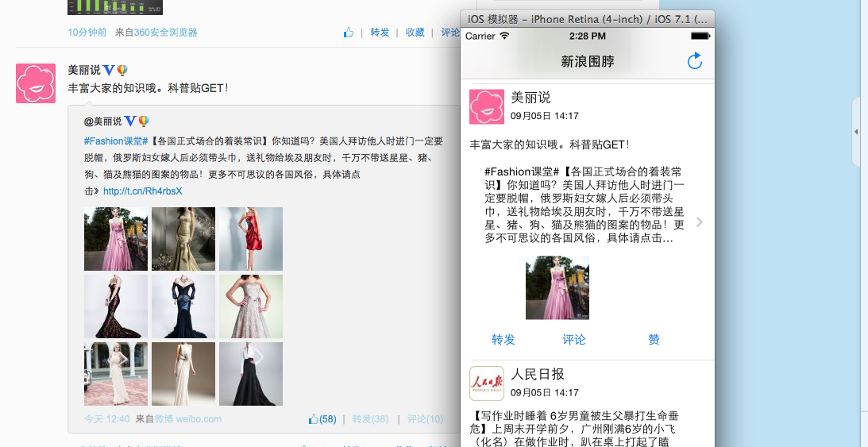Image resolution: width=868 pixels, height=447 pixels.
Task: Tap 赞 in the simulator post
Action: [x=654, y=339]
